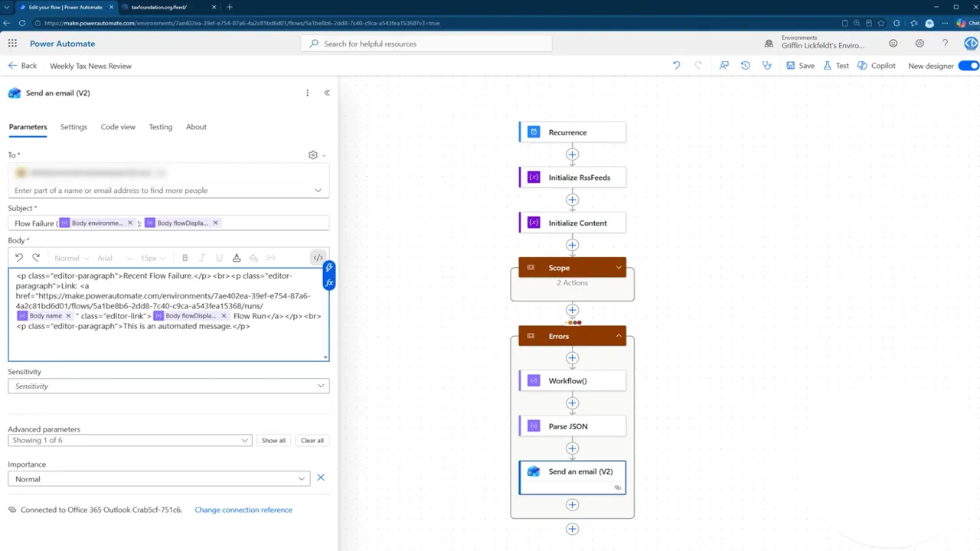Select the Parse JSON action node
This screenshot has height=551, width=980.
572,426
